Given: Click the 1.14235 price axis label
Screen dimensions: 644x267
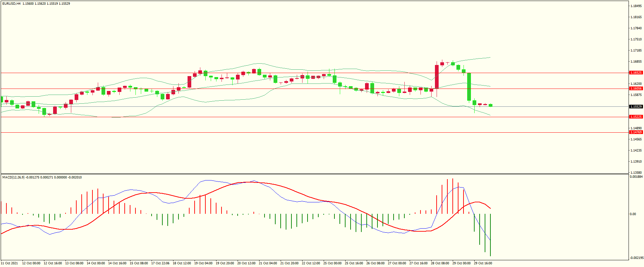Looking at the screenshot, I should click(636, 151).
